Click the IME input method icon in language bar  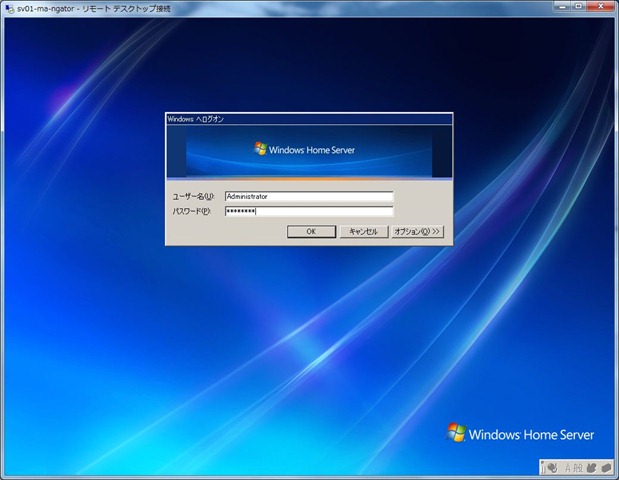coord(552,468)
